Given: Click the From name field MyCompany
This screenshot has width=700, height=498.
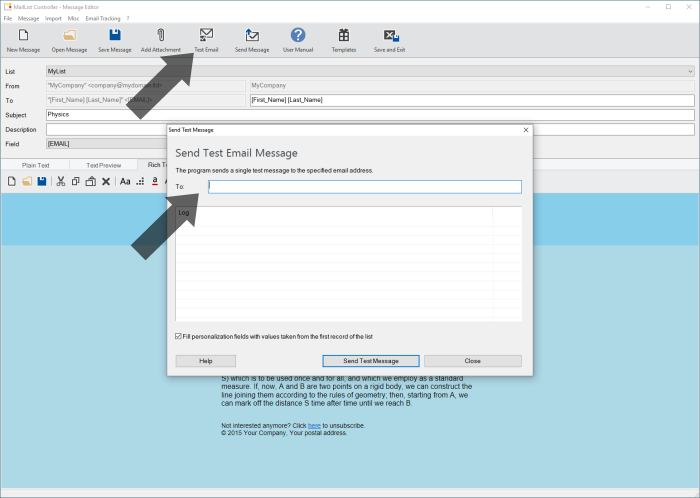Looking at the screenshot, I should click(x=472, y=86).
